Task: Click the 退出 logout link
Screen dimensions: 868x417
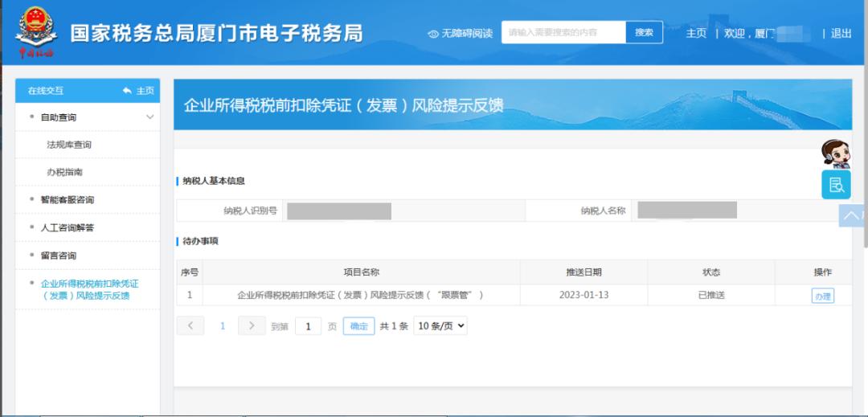Action: (841, 33)
